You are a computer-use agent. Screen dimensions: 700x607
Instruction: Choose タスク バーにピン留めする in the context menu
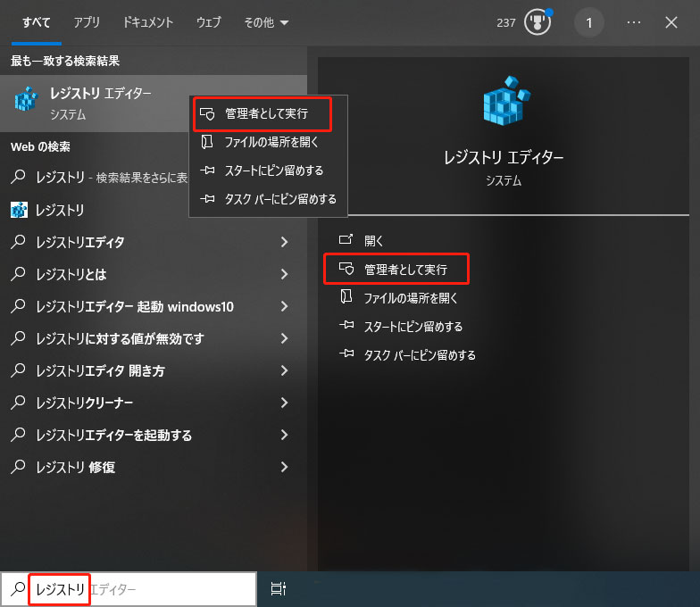coord(268,198)
